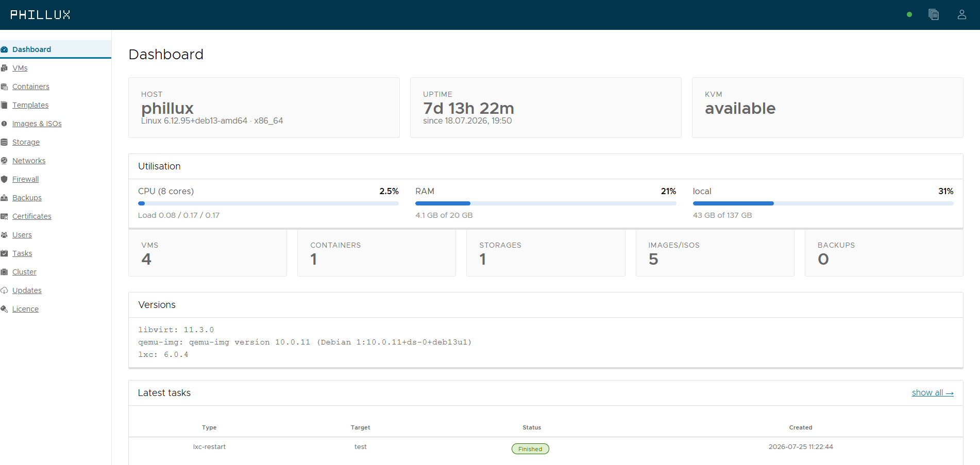The width and height of the screenshot is (980, 465).
Task: Click the Users group icon
Action: click(4, 235)
